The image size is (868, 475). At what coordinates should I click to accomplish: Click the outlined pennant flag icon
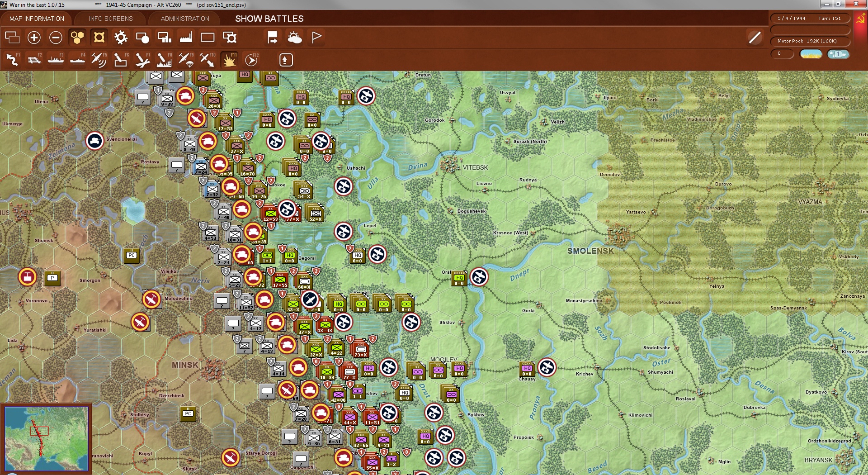[316, 38]
